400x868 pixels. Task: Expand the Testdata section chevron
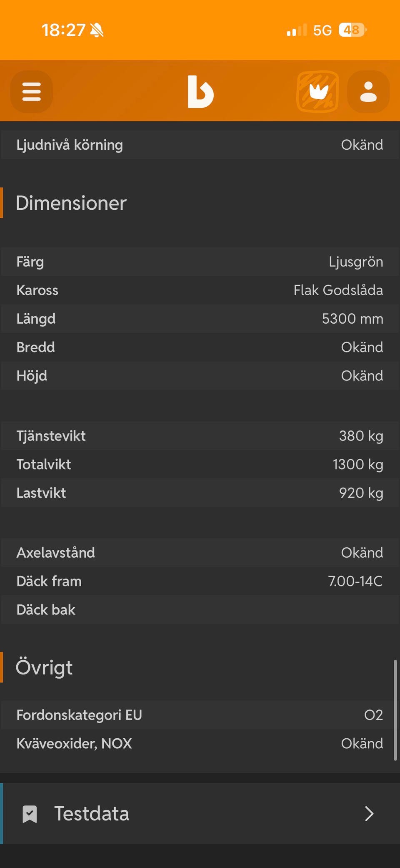click(x=369, y=814)
